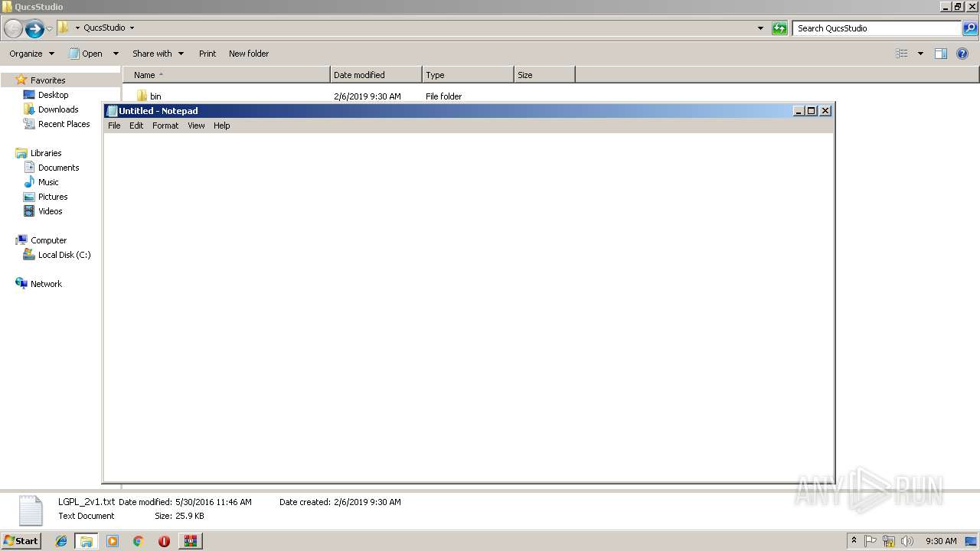Image resolution: width=980 pixels, height=551 pixels.
Task: Open the Documents library
Action: [58, 168]
